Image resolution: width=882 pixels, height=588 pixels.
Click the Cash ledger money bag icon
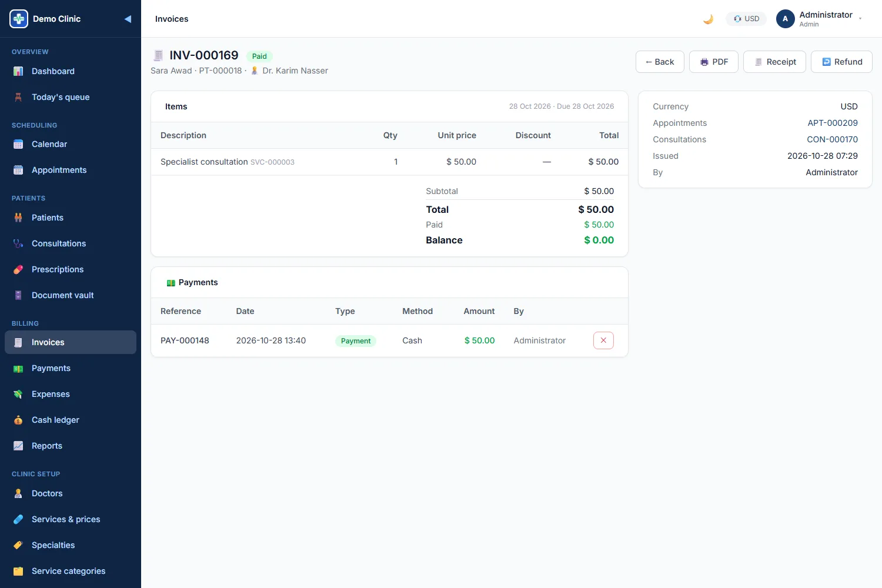click(x=18, y=420)
